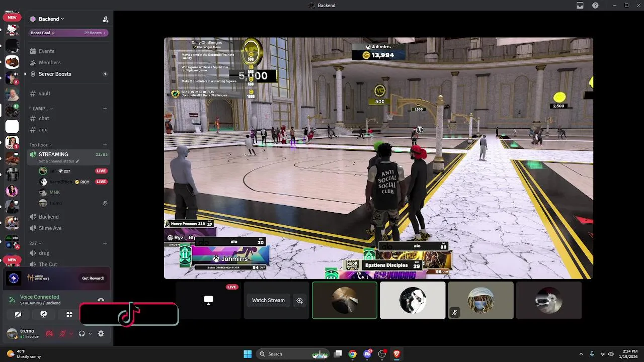Select the 227 user with LIVE badge
The image size is (644, 362).
coord(73,171)
